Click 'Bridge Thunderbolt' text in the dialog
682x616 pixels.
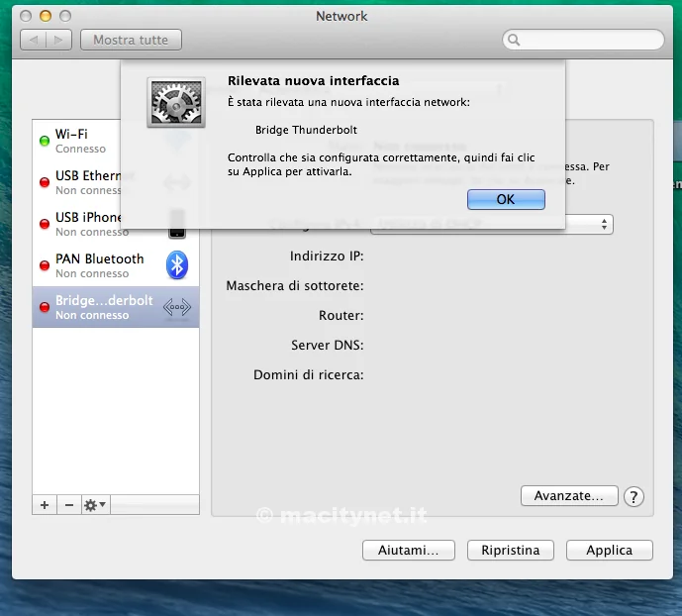click(306, 130)
